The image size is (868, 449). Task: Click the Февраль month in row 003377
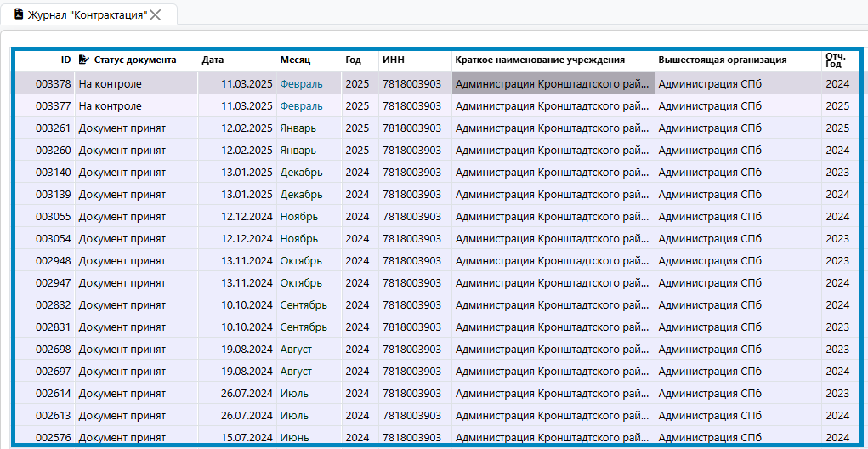tap(301, 106)
